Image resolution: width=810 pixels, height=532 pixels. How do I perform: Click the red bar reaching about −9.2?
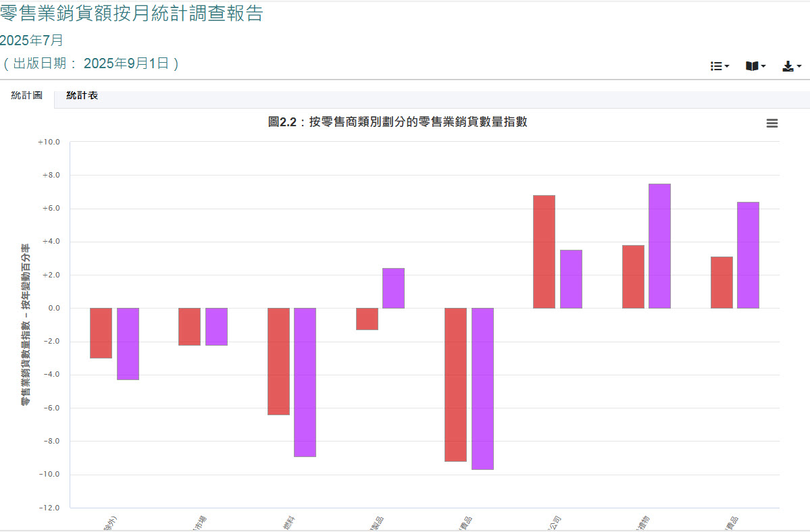[x=455, y=385]
